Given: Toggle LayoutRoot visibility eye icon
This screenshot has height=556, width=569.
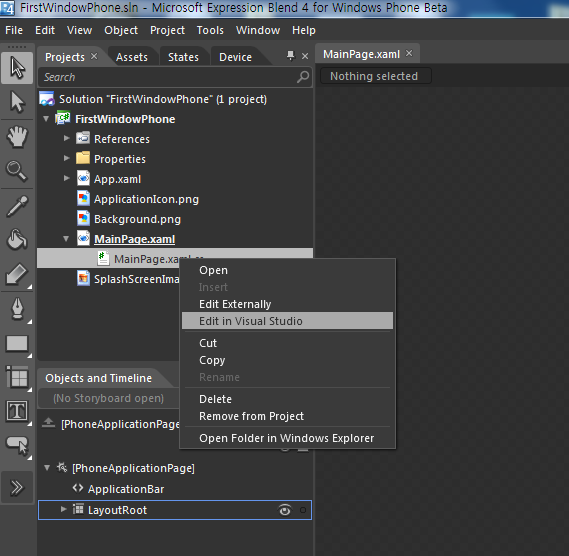Looking at the screenshot, I should (285, 510).
